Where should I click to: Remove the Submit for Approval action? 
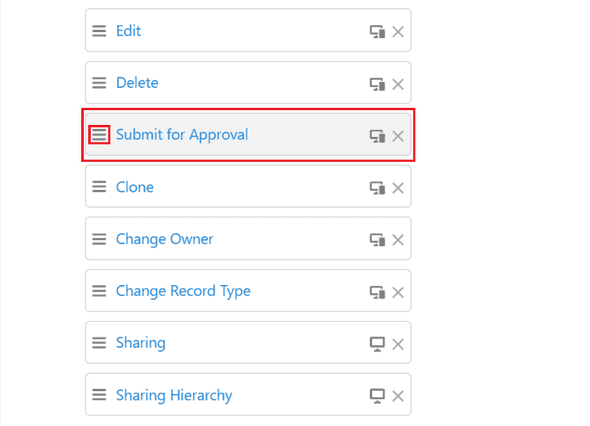click(398, 136)
